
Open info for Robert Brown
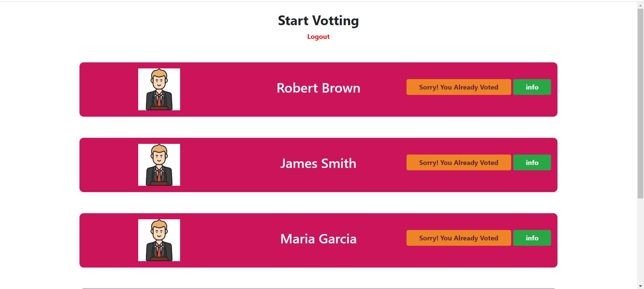tap(532, 87)
